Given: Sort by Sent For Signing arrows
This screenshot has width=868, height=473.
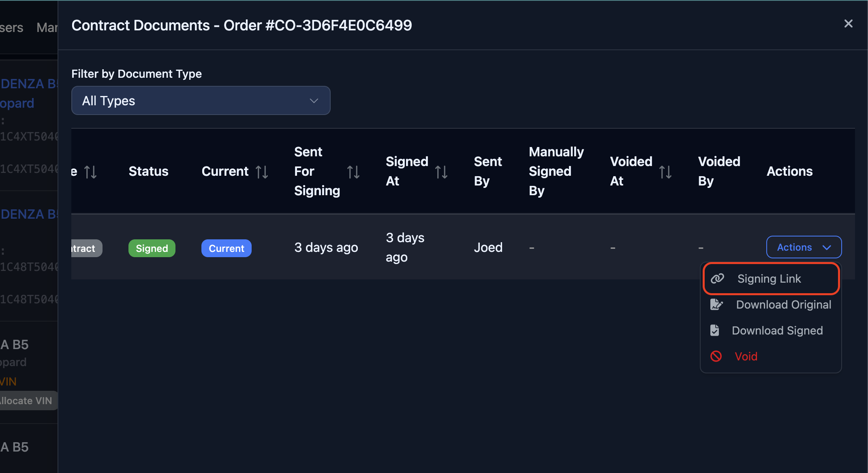Looking at the screenshot, I should coord(353,172).
